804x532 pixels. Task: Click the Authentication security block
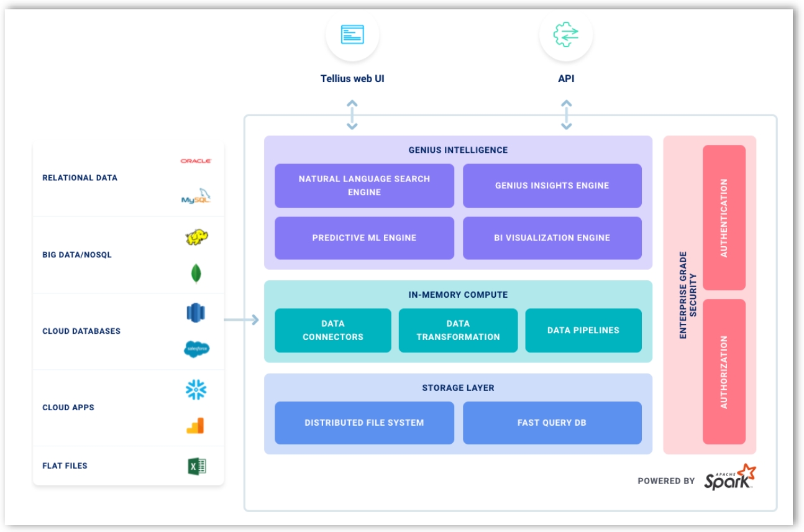tap(724, 218)
